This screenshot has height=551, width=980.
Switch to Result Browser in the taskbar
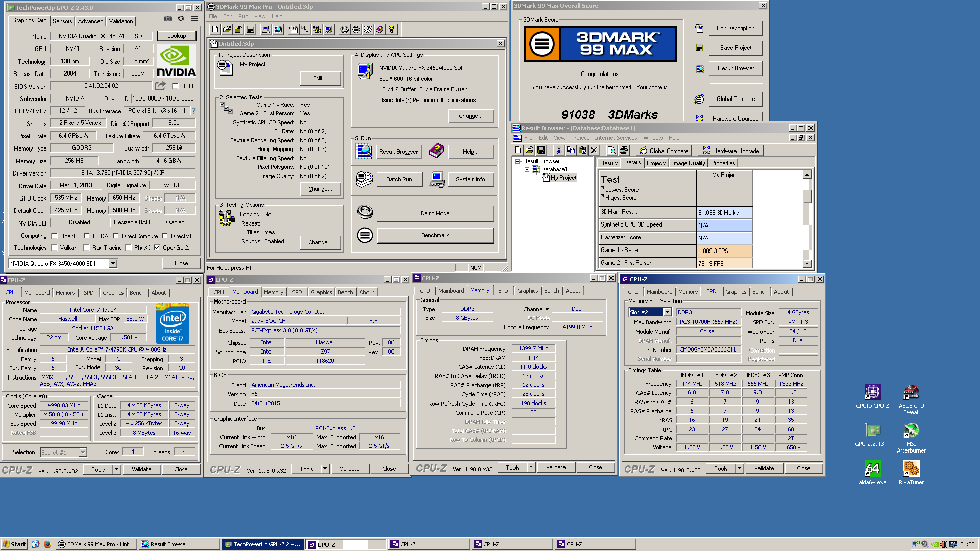coord(179,544)
